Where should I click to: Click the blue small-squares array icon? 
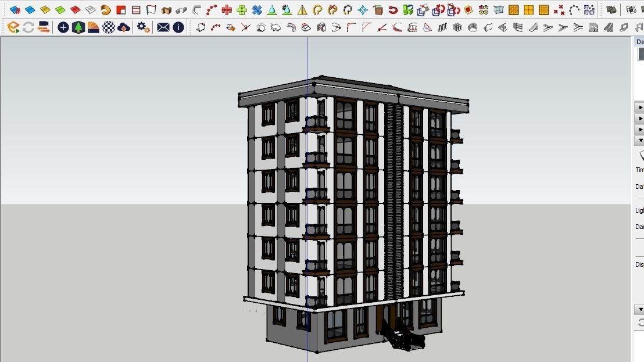589,9
